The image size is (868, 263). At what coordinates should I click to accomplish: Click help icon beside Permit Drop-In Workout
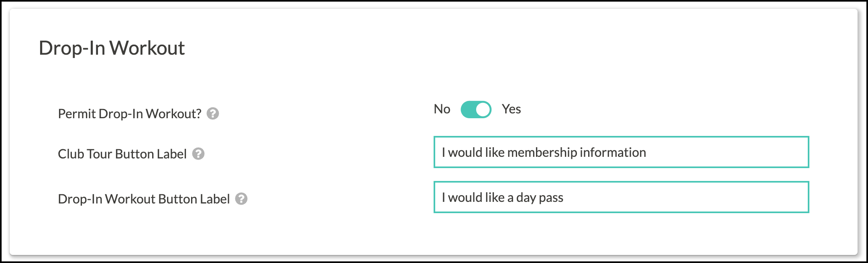[213, 114]
